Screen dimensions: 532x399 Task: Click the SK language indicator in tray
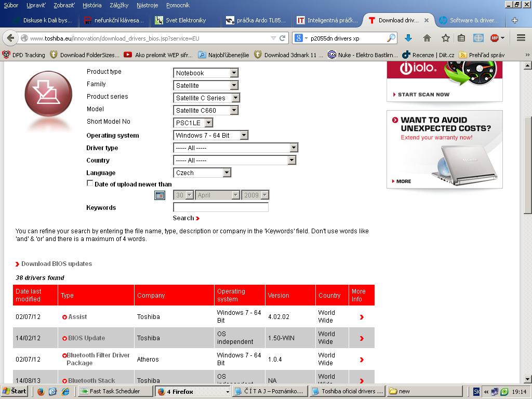click(x=476, y=392)
